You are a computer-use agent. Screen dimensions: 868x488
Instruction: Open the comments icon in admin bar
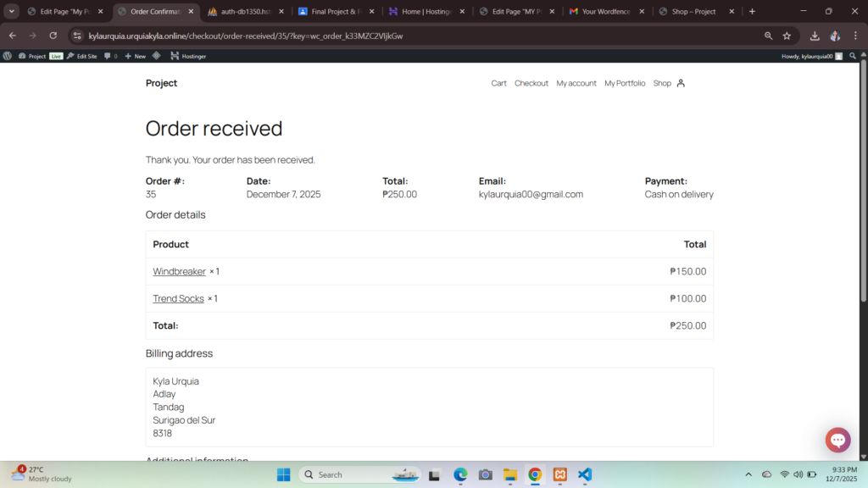110,56
